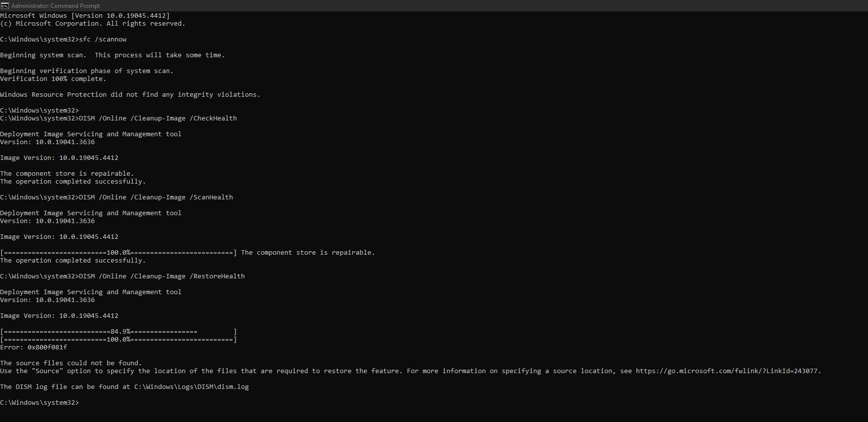Click "The source files could not be found."

coord(71,363)
